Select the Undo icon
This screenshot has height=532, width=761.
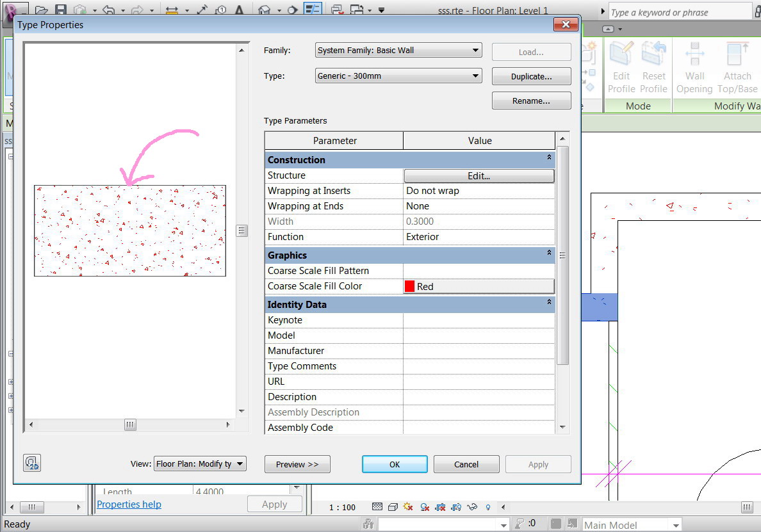click(x=107, y=9)
